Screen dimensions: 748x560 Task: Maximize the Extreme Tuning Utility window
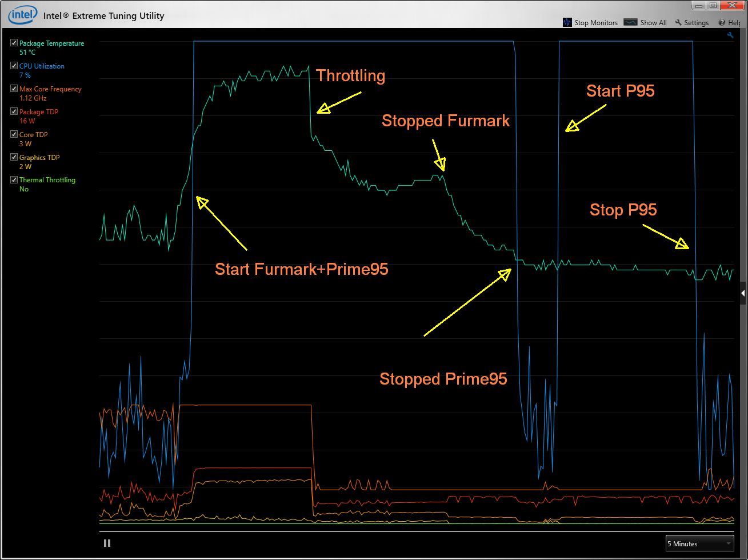714,5
